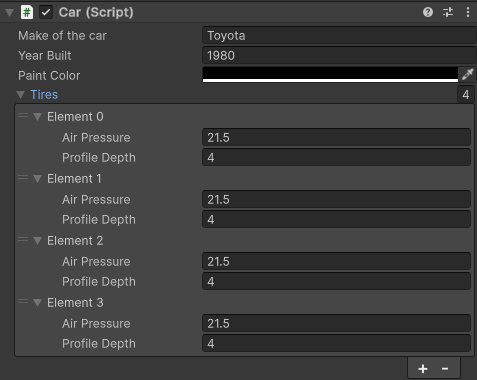Click Element 2 Profile Depth field

pos(336,282)
